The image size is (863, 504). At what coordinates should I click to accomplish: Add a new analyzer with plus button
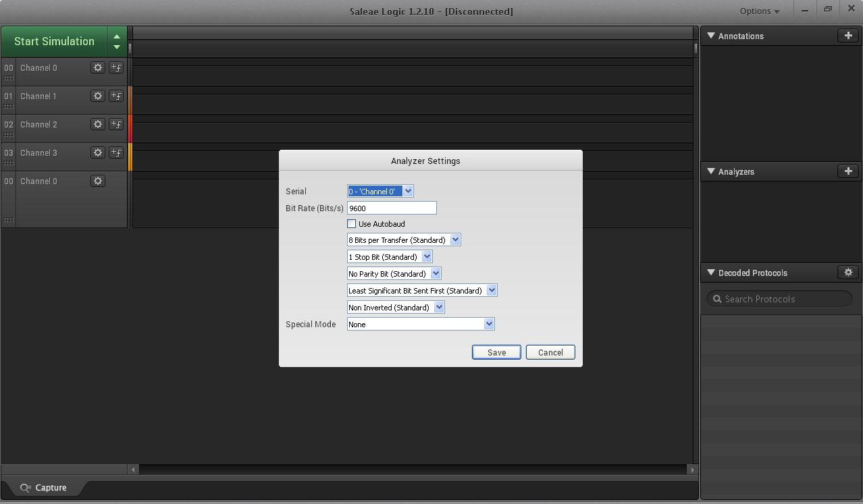click(x=848, y=171)
